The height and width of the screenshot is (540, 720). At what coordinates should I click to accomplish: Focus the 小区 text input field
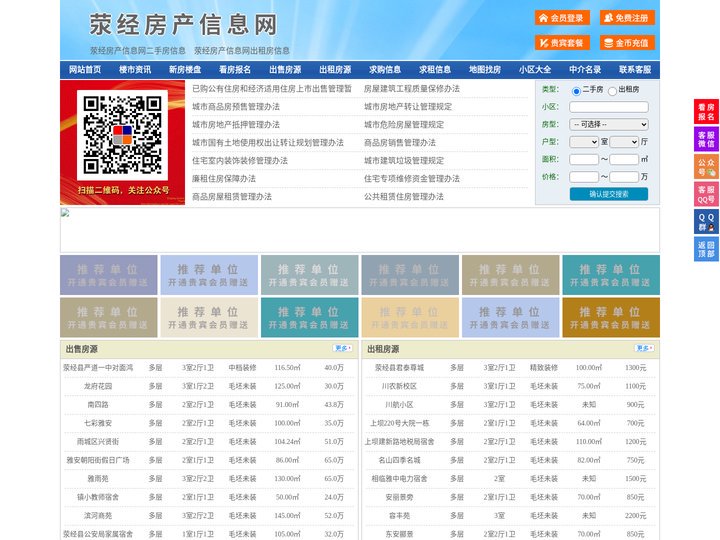point(609,107)
